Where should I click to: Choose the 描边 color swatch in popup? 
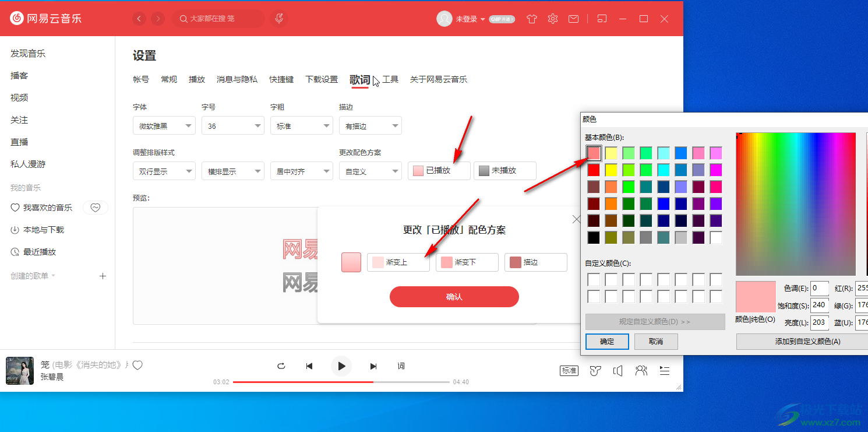536,262
